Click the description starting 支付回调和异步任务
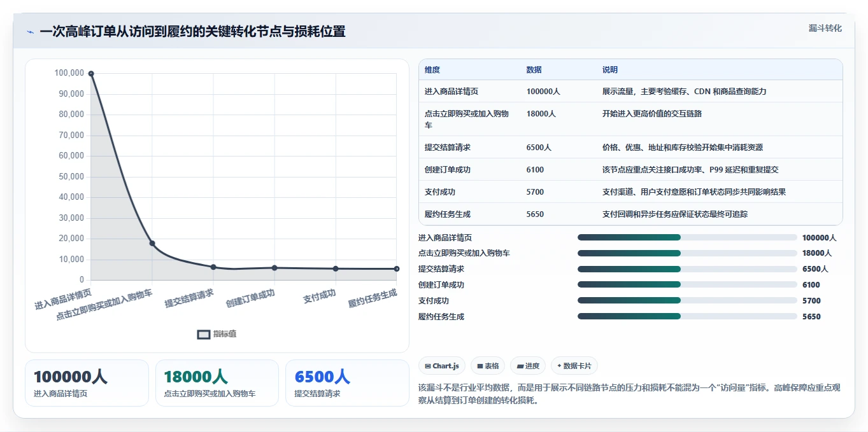Screen dimensions: 868x432 (675, 214)
